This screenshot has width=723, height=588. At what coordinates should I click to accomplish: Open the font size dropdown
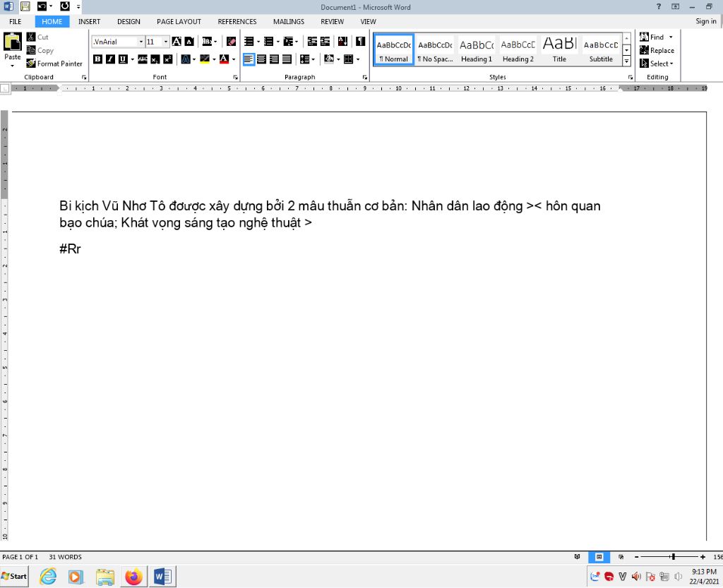coord(166,42)
